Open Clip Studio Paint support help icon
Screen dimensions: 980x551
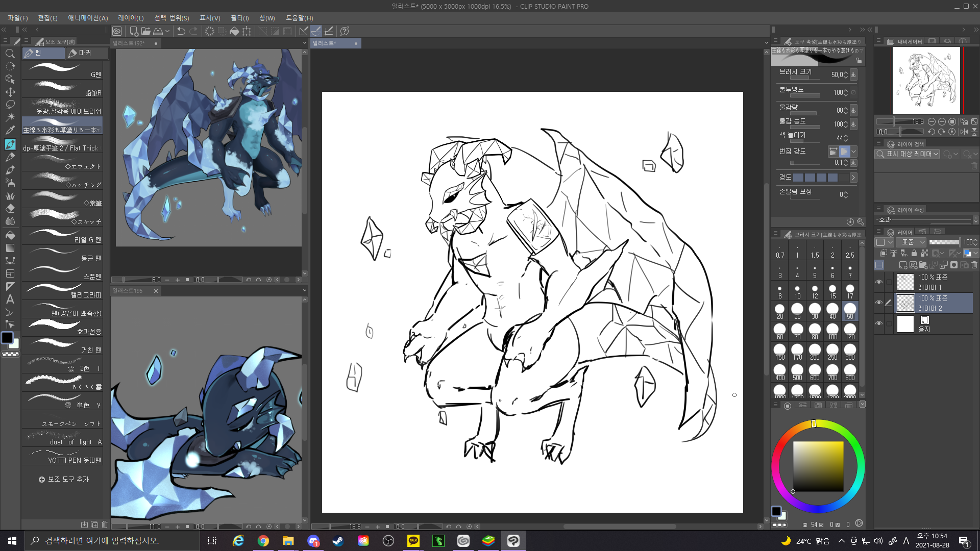tap(345, 31)
